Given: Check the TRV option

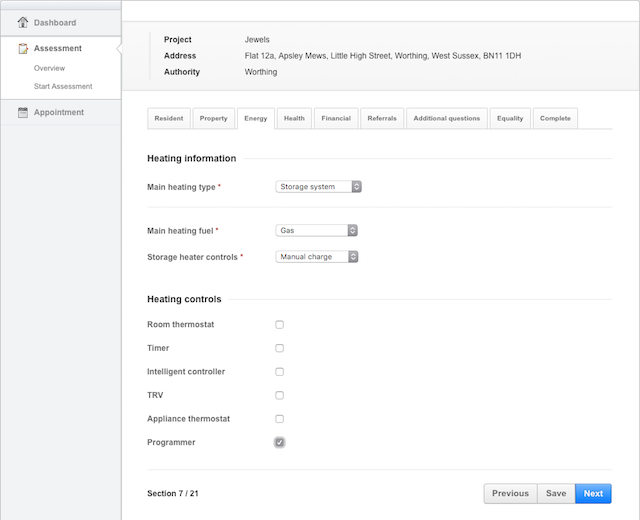Looking at the screenshot, I should 280,395.
